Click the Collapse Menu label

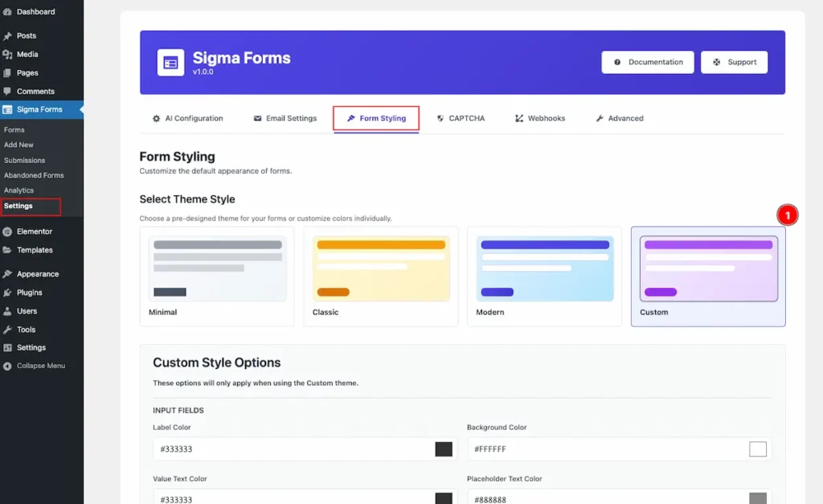41,366
